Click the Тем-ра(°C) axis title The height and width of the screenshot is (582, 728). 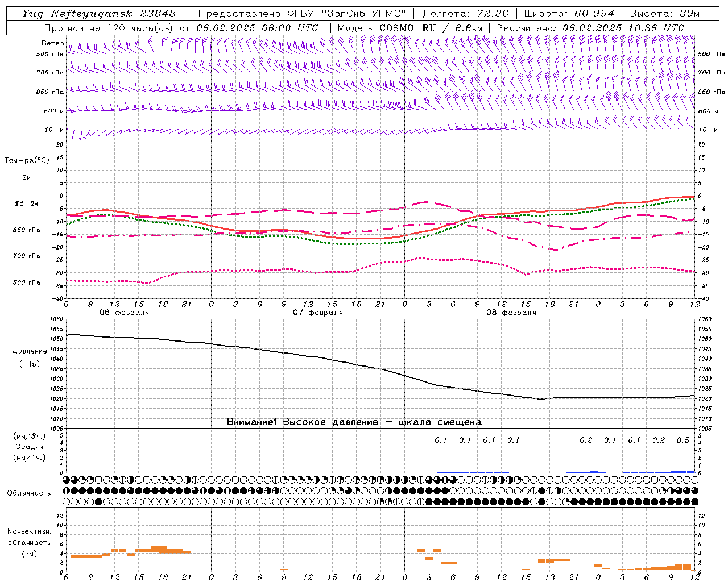(x=27, y=160)
